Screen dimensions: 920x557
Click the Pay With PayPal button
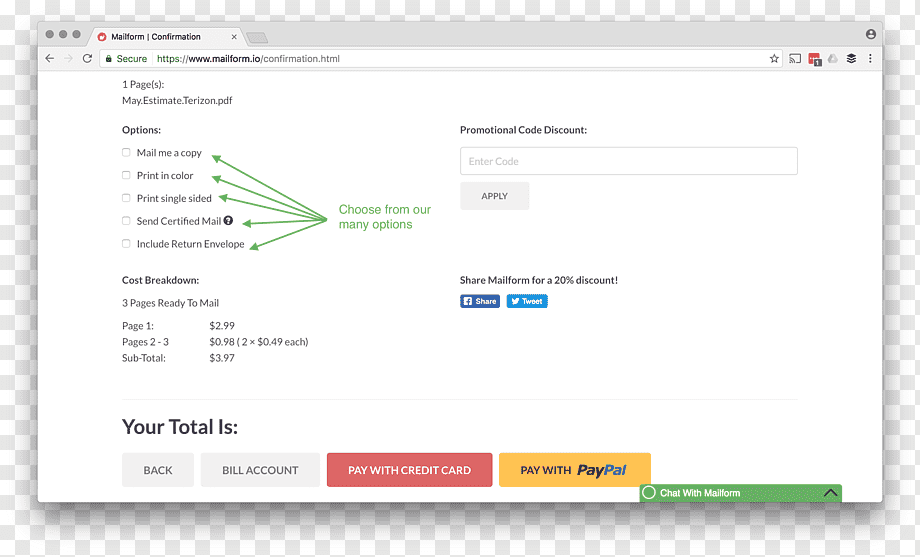coord(574,470)
